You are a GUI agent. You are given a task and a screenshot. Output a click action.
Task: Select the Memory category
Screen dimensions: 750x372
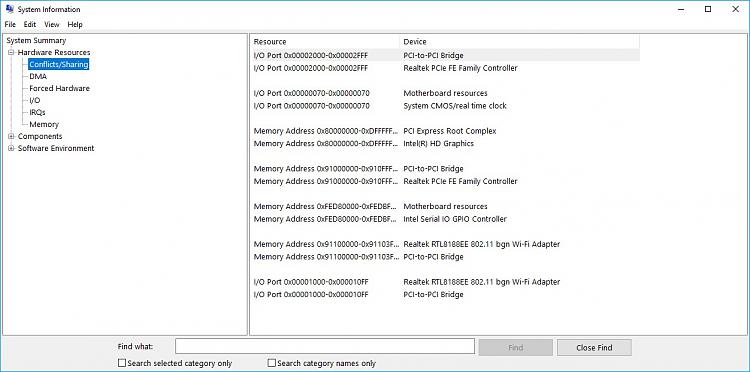[44, 124]
